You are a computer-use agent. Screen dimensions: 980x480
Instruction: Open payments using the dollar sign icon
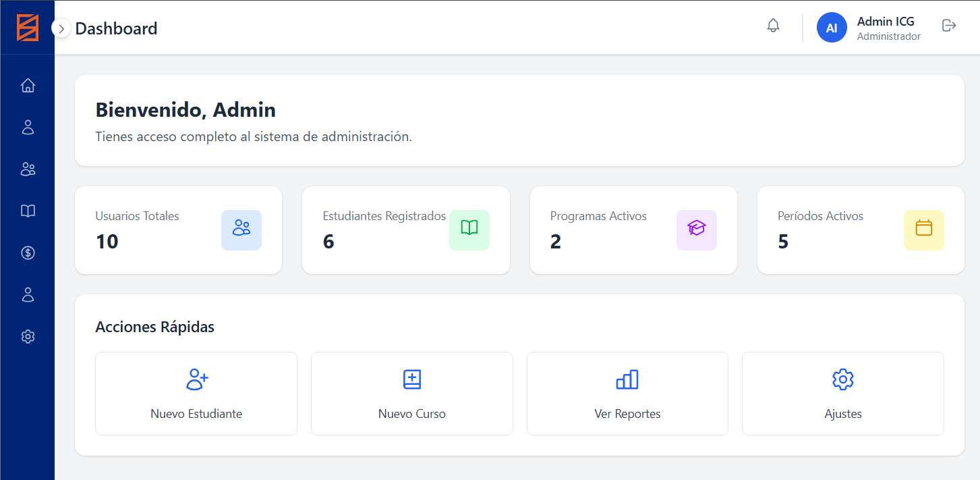tap(28, 252)
